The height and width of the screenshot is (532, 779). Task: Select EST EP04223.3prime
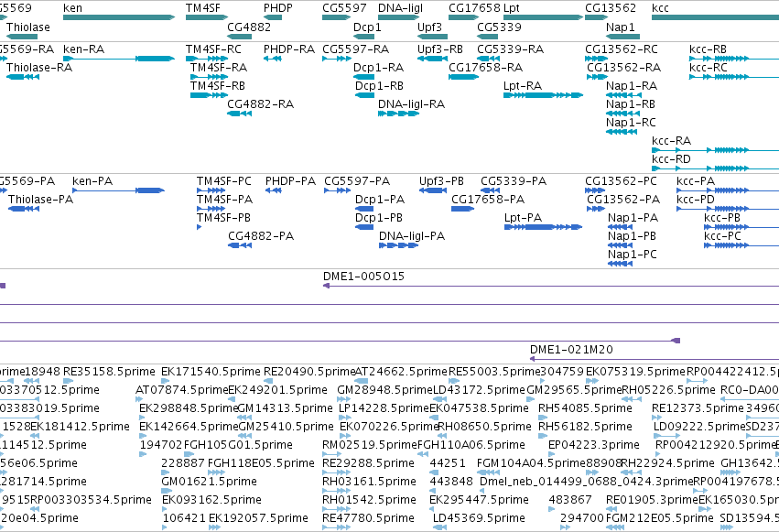point(594,445)
